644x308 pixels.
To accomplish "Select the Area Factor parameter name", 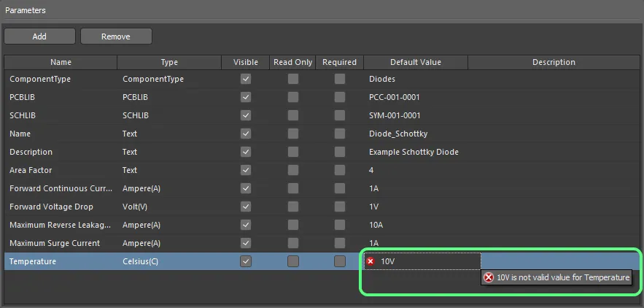I will [31, 170].
